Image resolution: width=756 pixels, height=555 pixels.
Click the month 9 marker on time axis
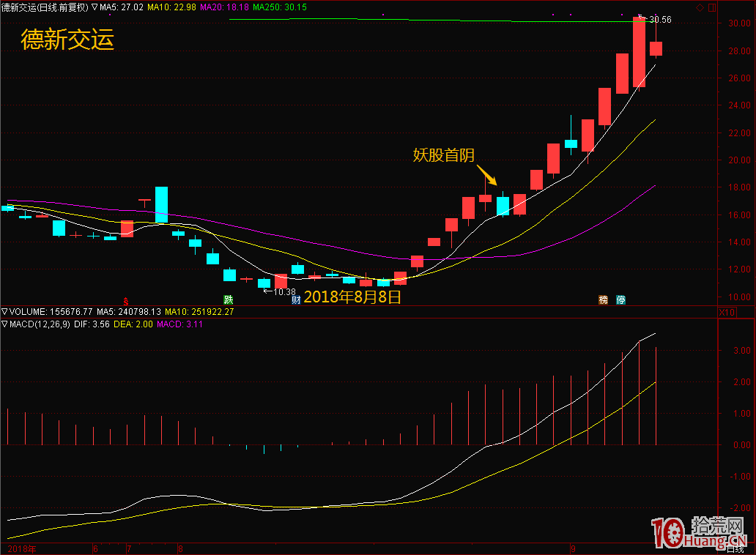pos(573,548)
